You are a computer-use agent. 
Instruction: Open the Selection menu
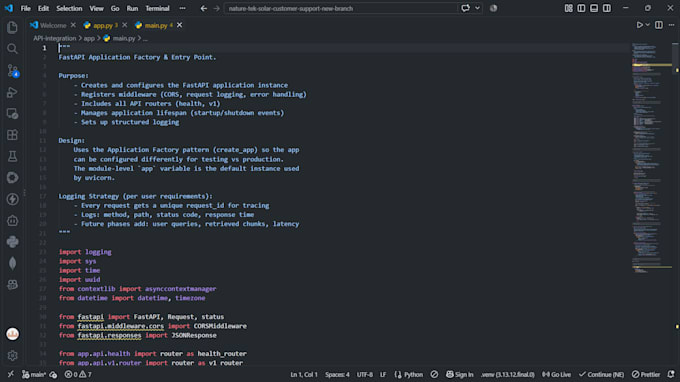69,8
